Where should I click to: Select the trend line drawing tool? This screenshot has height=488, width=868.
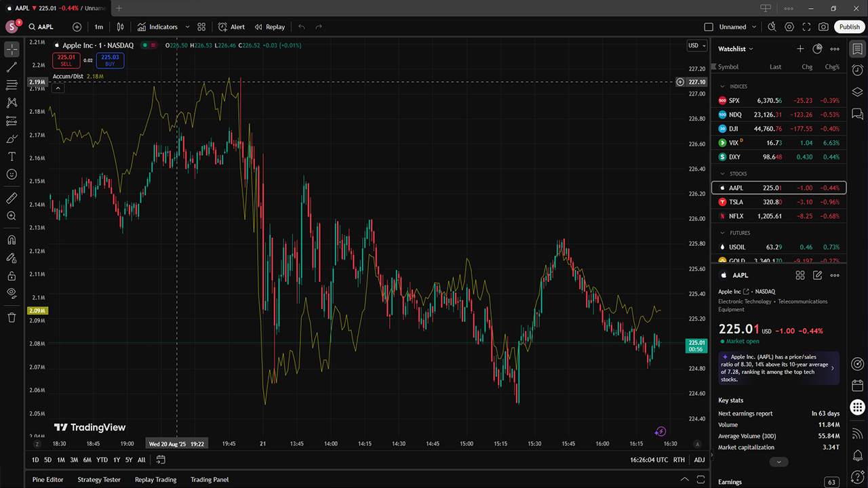click(12, 67)
